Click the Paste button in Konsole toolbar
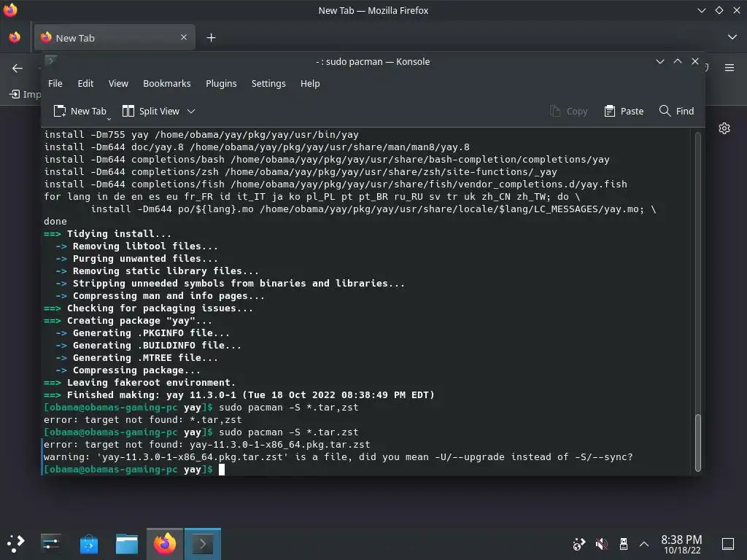Screen dimensions: 747x560 click(624, 111)
